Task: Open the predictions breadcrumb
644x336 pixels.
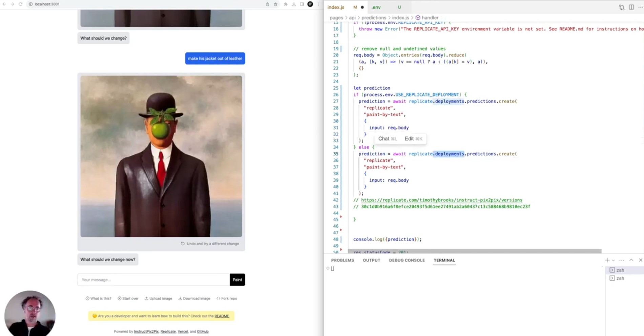Action: point(374,18)
